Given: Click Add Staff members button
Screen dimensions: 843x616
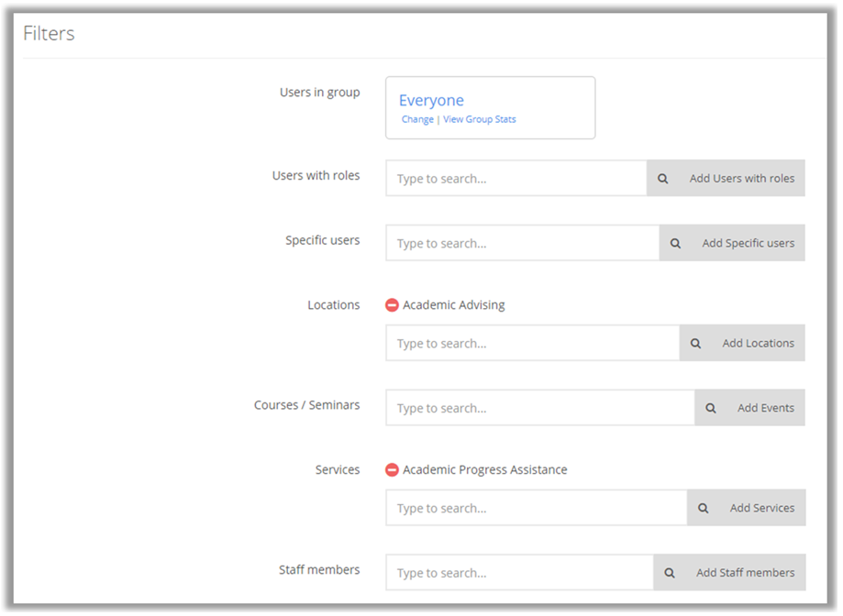Looking at the screenshot, I should pos(729,573).
